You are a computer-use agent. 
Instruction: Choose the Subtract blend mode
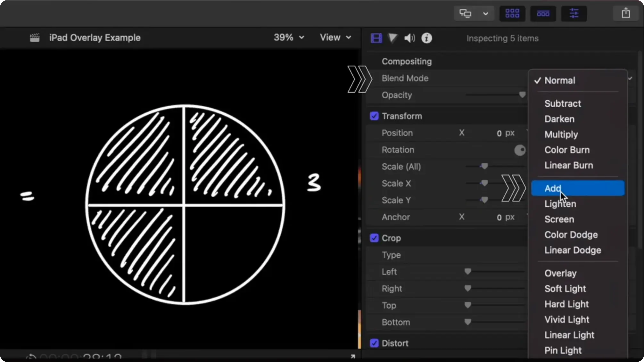pyautogui.click(x=578, y=103)
